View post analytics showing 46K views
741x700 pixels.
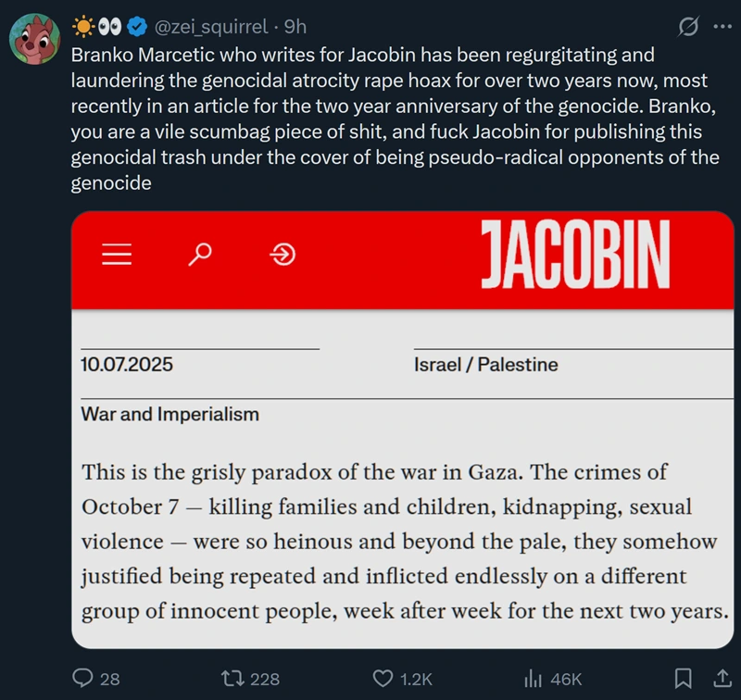point(533,679)
